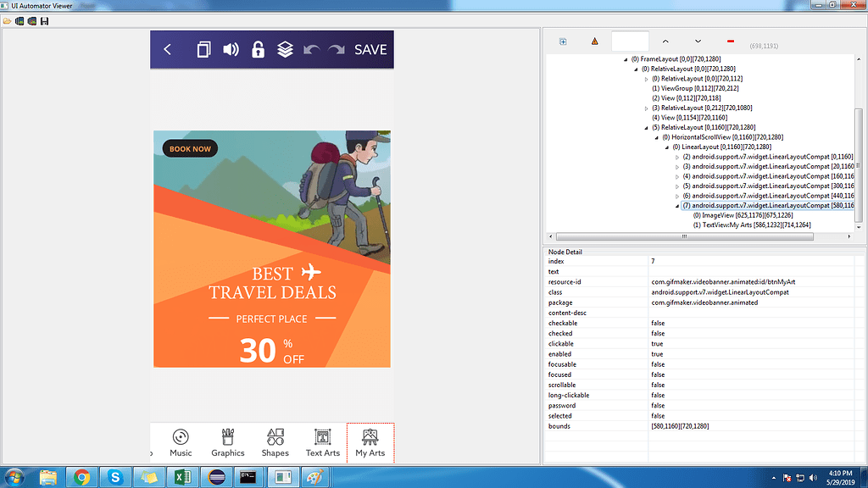Toggle the NAF nodes warning triangle icon
Viewport: 868px width, 488px height.
pos(594,42)
